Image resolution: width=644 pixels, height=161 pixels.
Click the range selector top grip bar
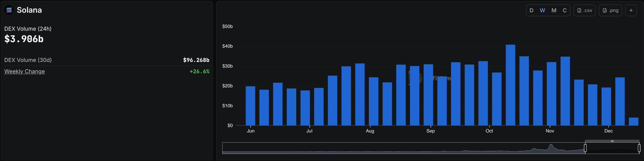click(612, 141)
